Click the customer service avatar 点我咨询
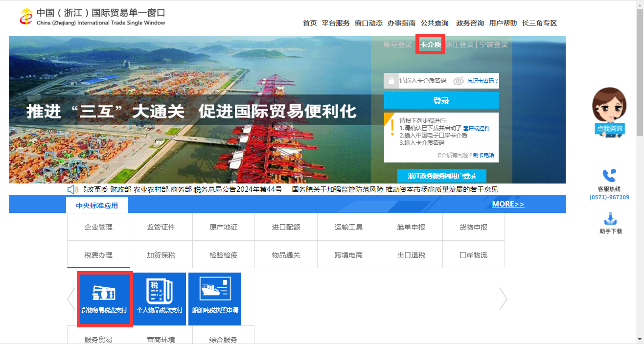 click(609, 113)
